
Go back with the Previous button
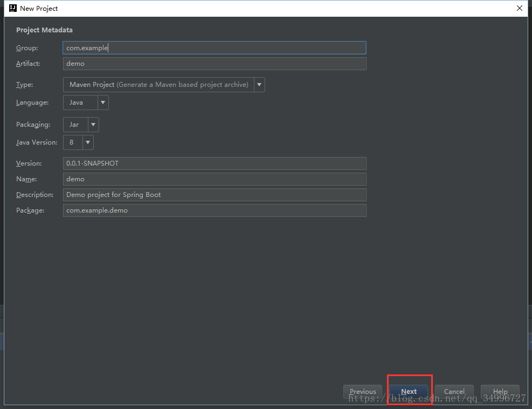[363, 392]
